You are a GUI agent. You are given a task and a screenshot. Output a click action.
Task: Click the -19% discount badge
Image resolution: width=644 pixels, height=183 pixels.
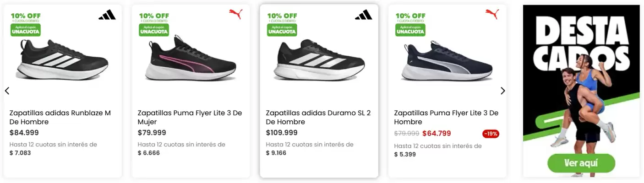point(491,134)
